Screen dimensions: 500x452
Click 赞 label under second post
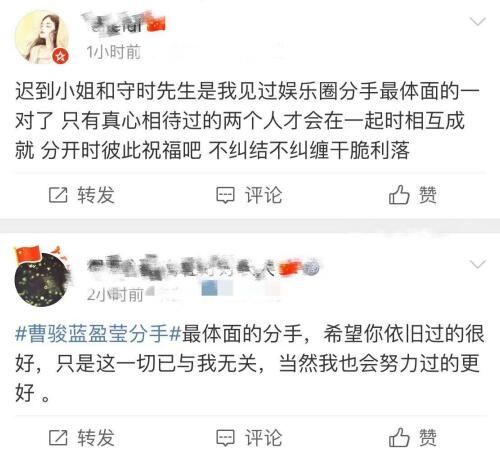[428, 438]
